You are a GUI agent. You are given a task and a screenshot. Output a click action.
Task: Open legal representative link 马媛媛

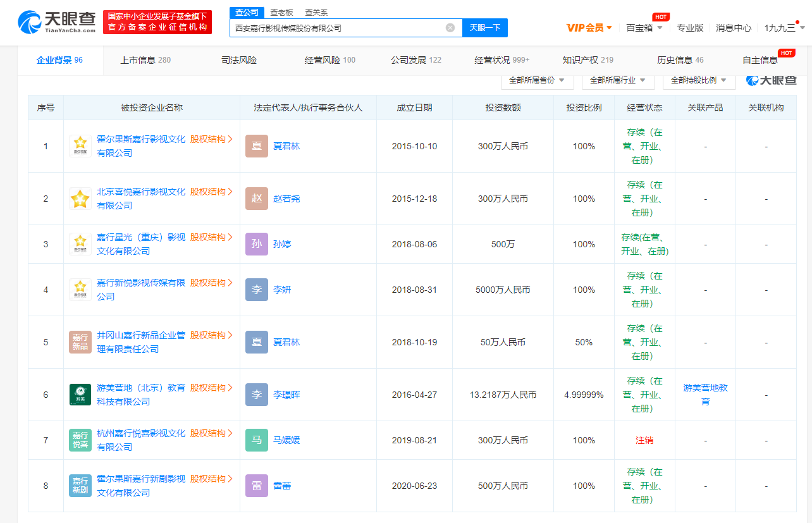tap(286, 440)
